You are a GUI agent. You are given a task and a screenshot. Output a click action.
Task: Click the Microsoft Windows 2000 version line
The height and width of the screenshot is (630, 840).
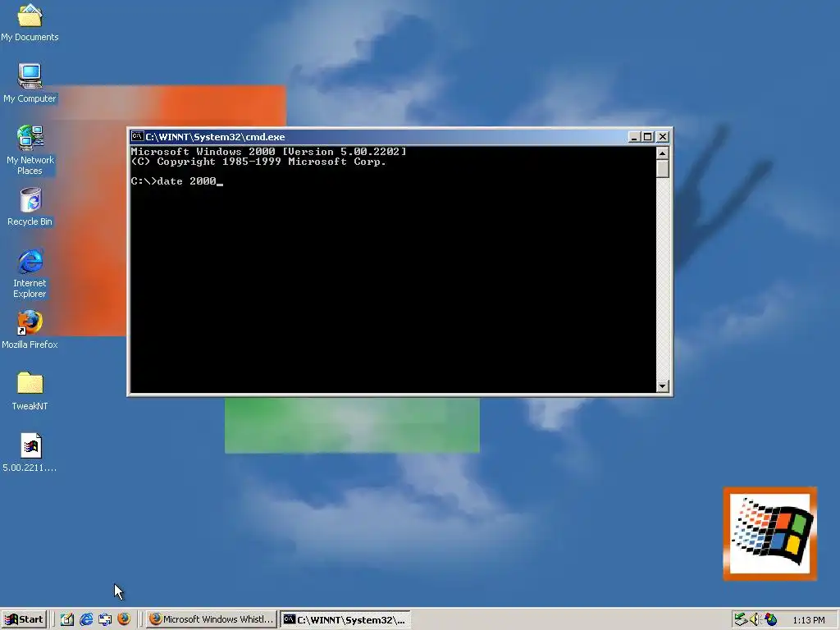tap(268, 152)
